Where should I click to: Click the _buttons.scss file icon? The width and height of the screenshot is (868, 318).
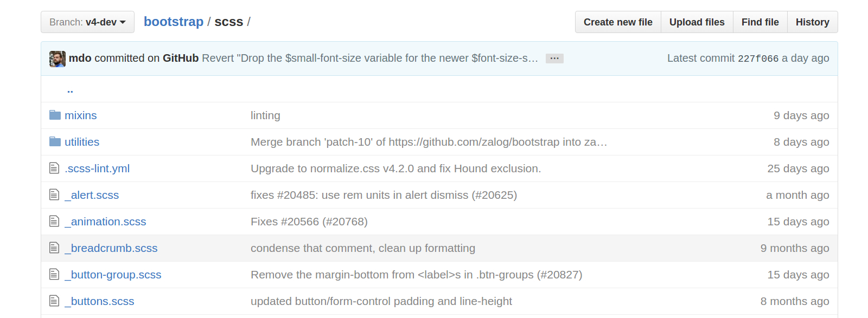tap(54, 301)
